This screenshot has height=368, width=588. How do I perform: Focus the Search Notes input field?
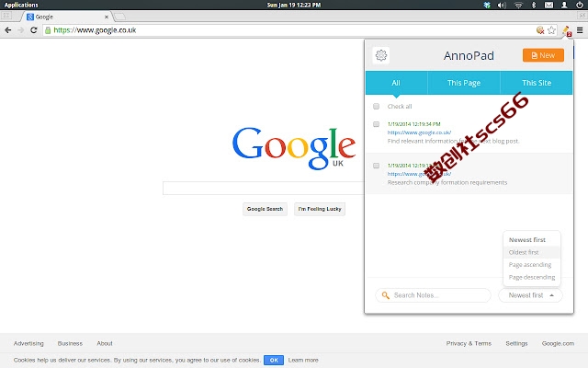click(x=433, y=295)
